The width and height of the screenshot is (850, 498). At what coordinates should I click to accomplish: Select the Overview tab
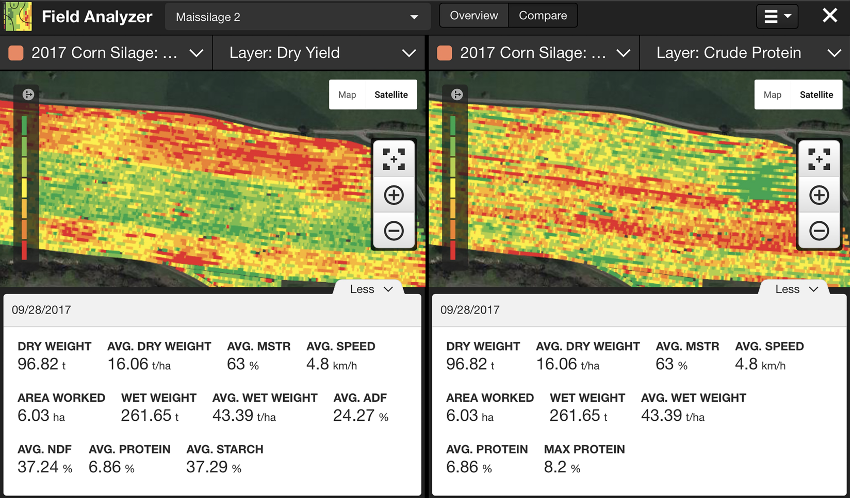[x=474, y=16]
